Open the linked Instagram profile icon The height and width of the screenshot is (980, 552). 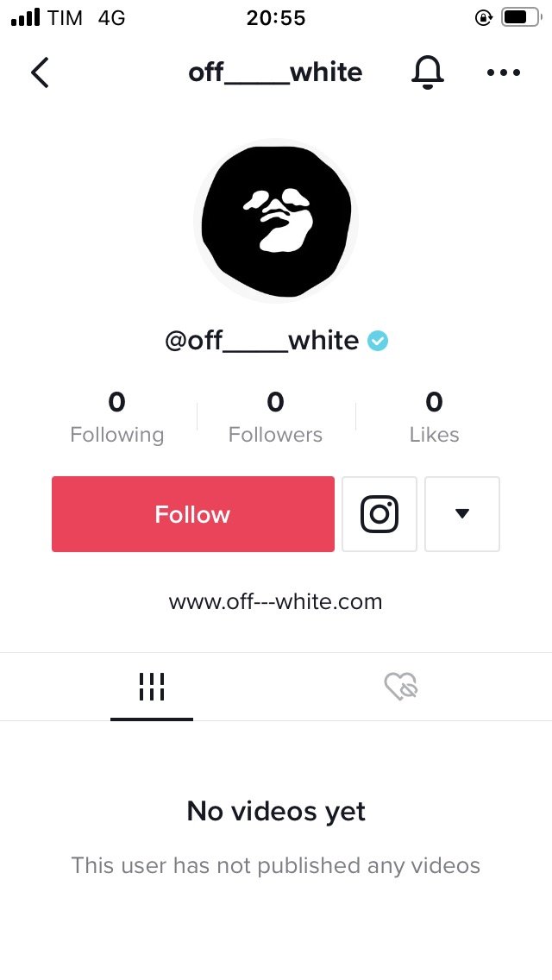coord(379,514)
